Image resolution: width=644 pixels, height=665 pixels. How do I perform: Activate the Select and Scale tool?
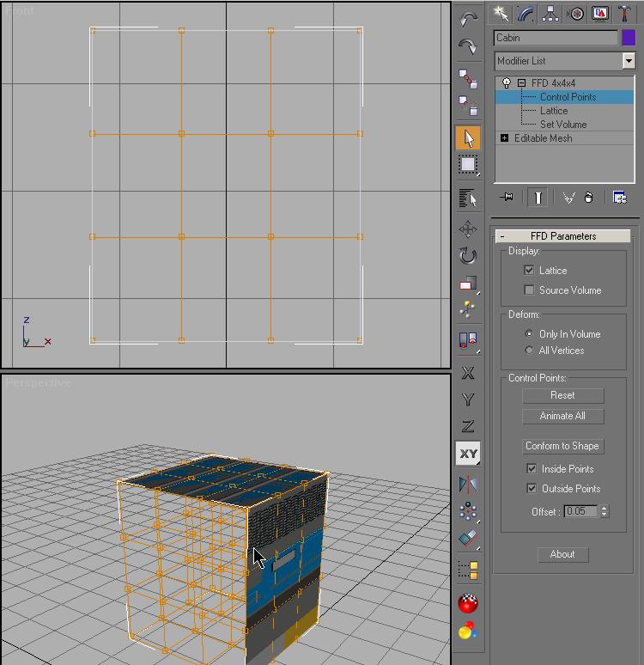pos(468,284)
